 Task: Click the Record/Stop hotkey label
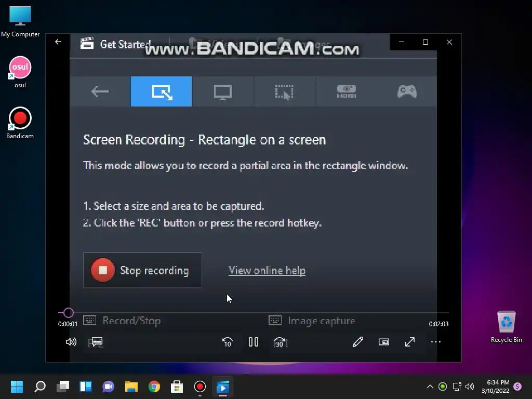pyautogui.click(x=131, y=321)
